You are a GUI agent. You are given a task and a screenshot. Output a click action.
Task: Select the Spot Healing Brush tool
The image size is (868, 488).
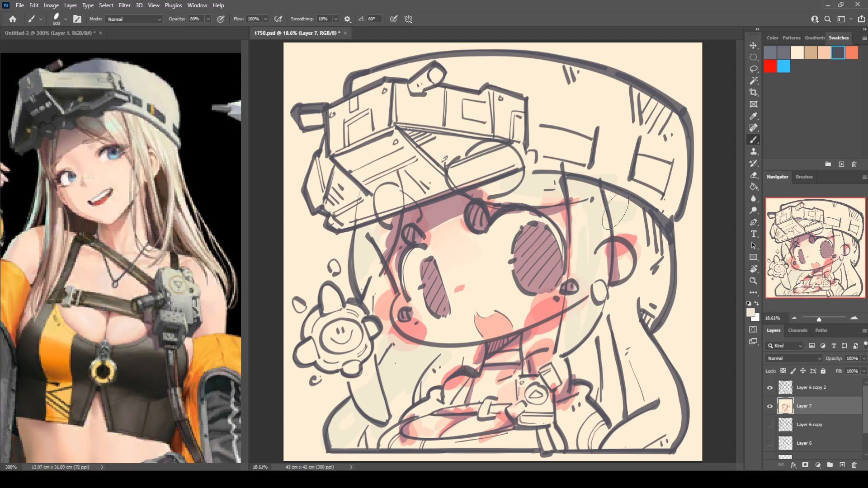tap(753, 128)
